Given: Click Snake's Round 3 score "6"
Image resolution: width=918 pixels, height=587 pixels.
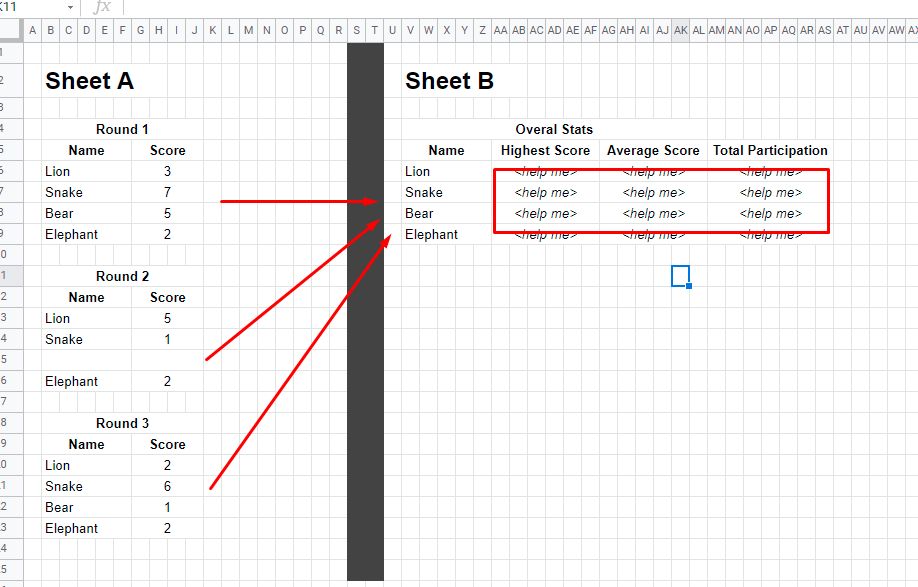Looking at the screenshot, I should click(x=167, y=486).
